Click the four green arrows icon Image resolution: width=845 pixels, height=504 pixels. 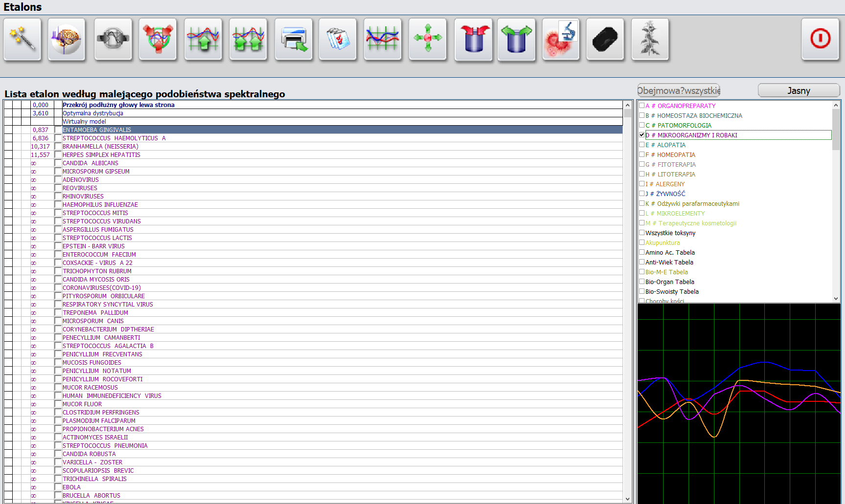tap(428, 40)
